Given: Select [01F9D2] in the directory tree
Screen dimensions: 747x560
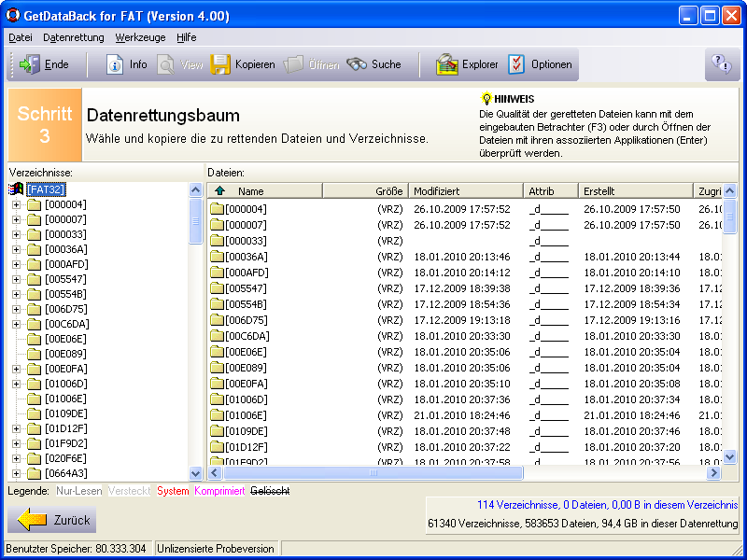Looking at the screenshot, I should click(65, 443).
